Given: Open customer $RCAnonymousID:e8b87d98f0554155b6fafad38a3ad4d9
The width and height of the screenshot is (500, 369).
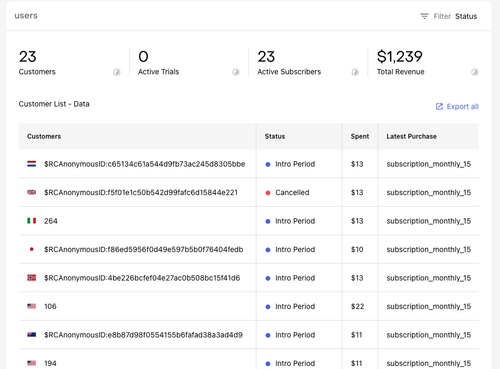Looking at the screenshot, I should pyautogui.click(x=143, y=335).
